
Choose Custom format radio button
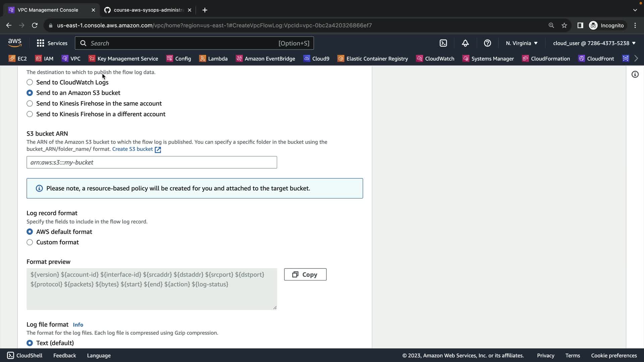pyautogui.click(x=30, y=242)
